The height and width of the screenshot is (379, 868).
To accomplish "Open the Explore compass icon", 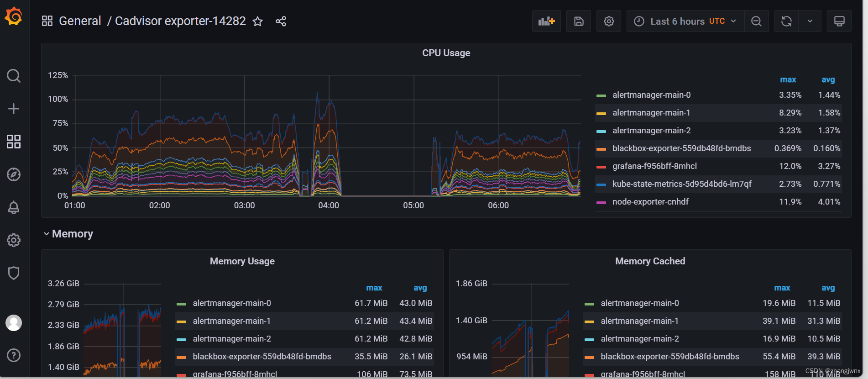I will point(14,174).
